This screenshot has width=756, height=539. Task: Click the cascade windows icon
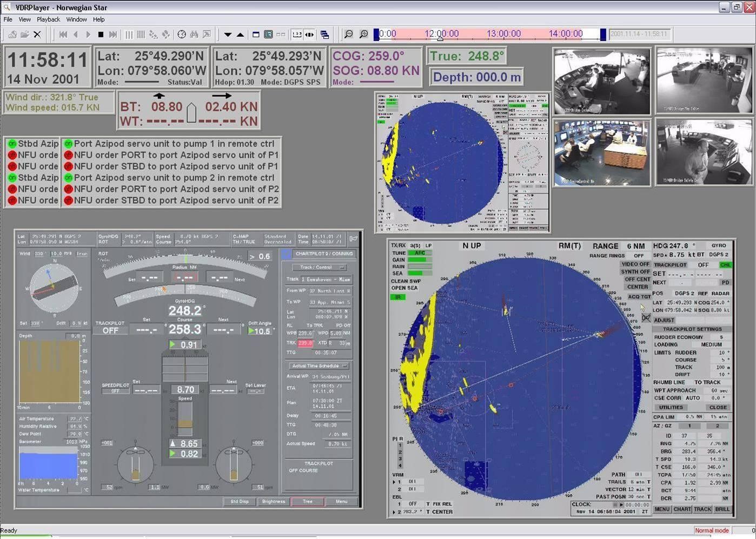[324, 35]
